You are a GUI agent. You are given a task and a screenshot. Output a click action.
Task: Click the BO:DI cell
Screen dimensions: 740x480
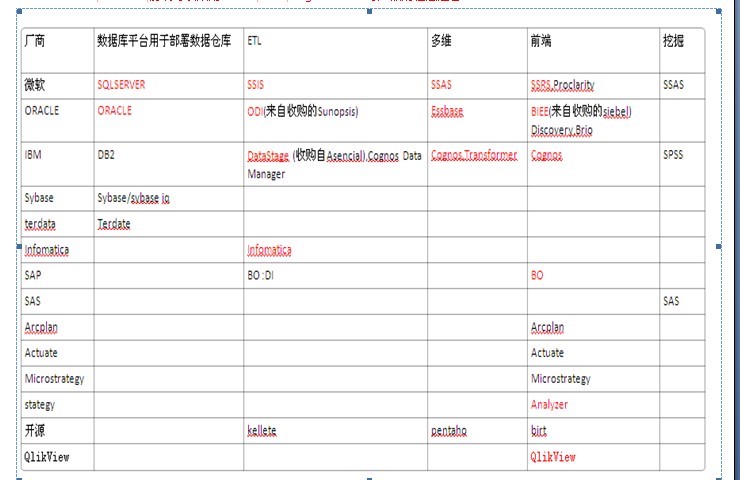335,275
